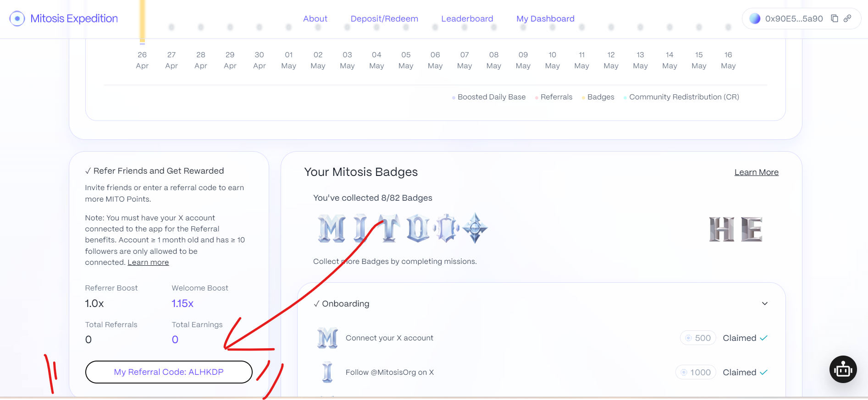Click Claimed label for Follow @MitosisOrg on X

(x=740, y=373)
